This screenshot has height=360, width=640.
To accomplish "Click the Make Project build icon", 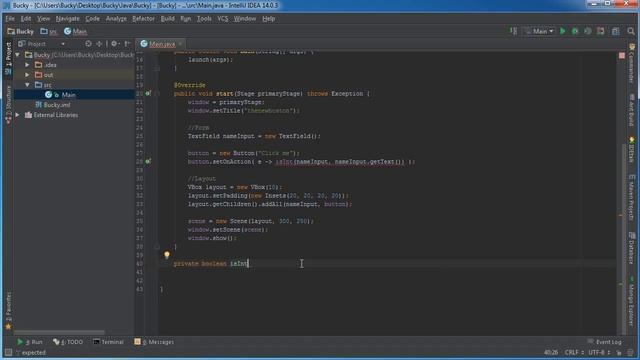I will (x=513, y=31).
